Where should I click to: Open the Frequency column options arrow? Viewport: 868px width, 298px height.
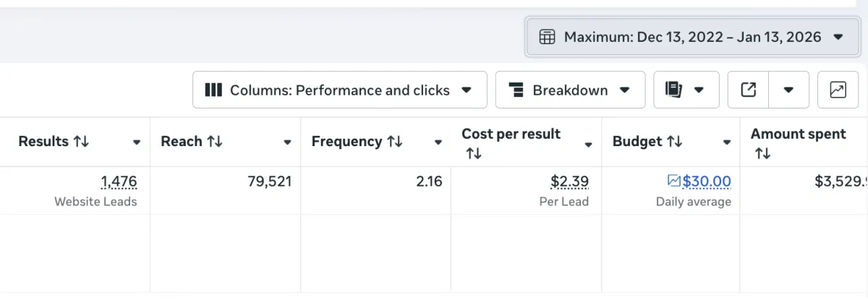pyautogui.click(x=438, y=142)
